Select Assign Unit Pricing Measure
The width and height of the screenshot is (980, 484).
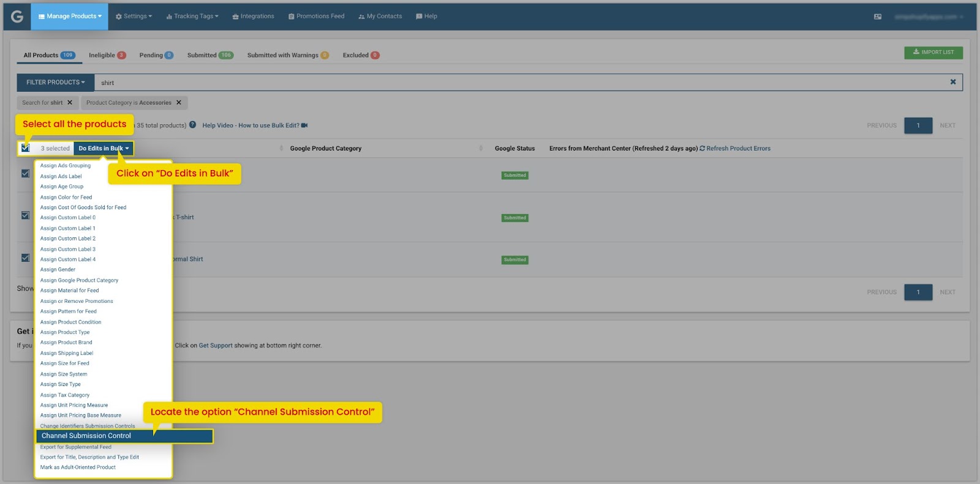pyautogui.click(x=74, y=405)
